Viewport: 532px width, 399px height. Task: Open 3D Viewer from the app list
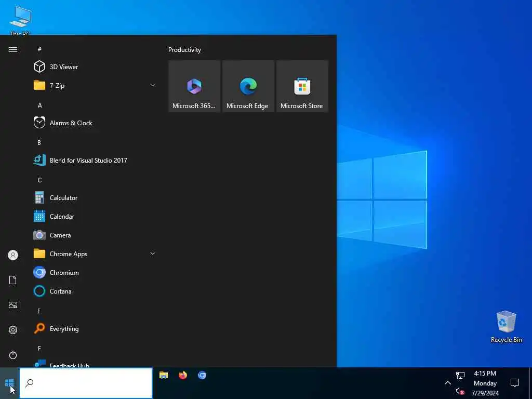(x=95, y=67)
